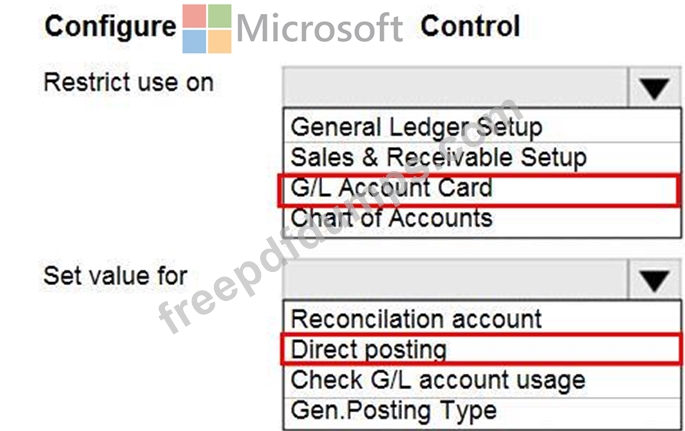Click the Microsoft wordmark text
Screen dimensions: 685x431
pos(320,28)
